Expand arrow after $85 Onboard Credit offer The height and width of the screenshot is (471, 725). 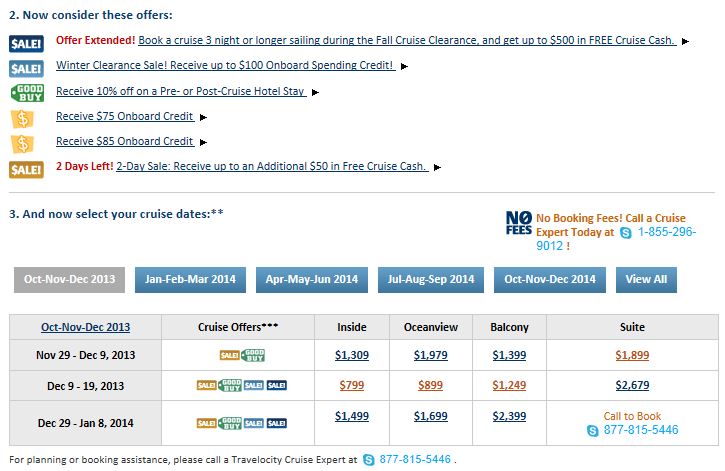[203, 142]
